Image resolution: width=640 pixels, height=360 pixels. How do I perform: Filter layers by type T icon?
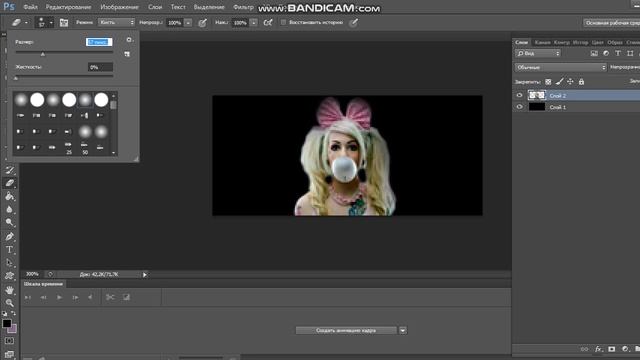618,53
